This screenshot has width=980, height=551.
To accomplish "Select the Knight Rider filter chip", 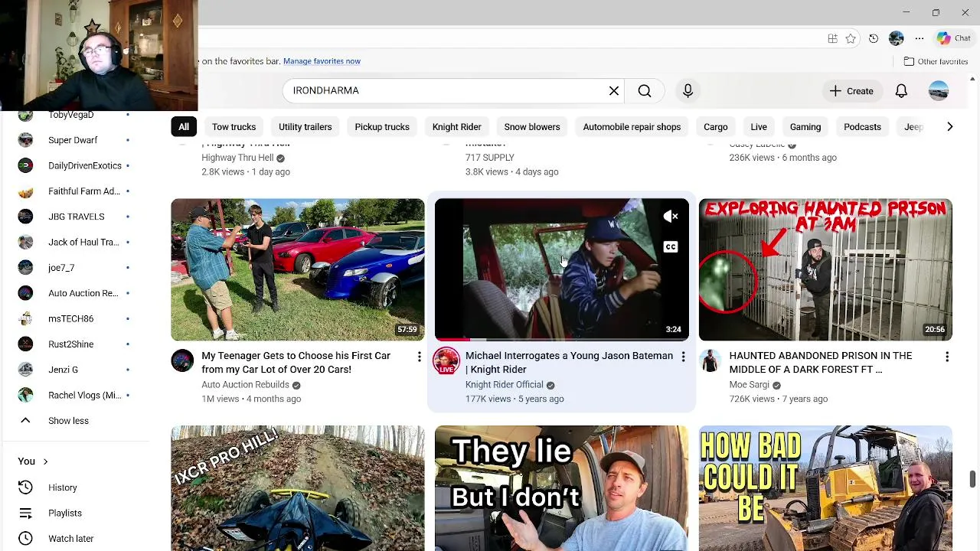I will tap(456, 127).
